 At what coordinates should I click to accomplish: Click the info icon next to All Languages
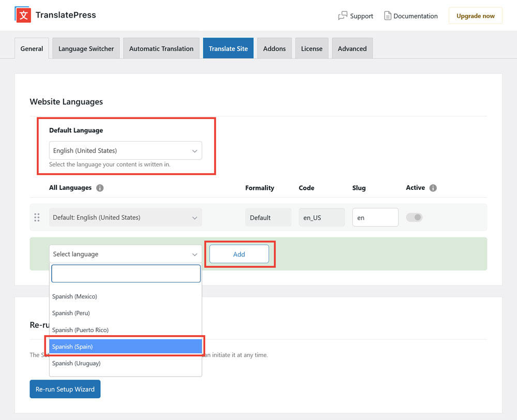click(x=100, y=188)
